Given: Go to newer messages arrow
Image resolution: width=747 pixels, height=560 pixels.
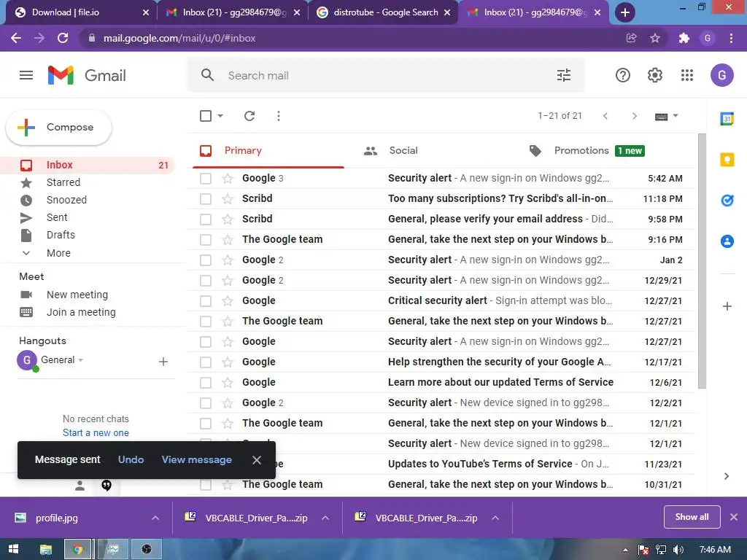Looking at the screenshot, I should [x=605, y=116].
